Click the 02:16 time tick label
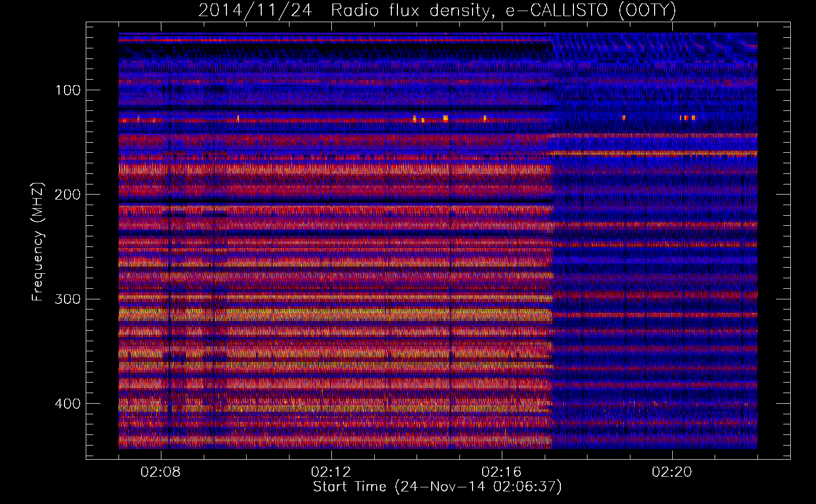 click(x=502, y=472)
